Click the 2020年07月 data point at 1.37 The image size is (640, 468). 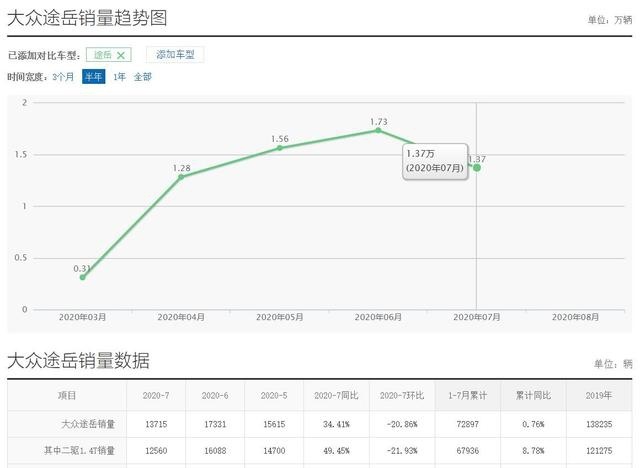pyautogui.click(x=477, y=168)
